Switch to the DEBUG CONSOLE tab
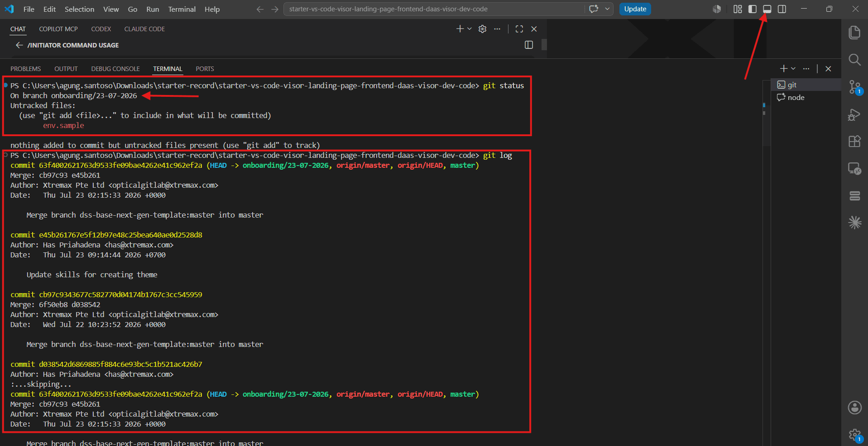This screenshot has height=446, width=868. tap(115, 69)
